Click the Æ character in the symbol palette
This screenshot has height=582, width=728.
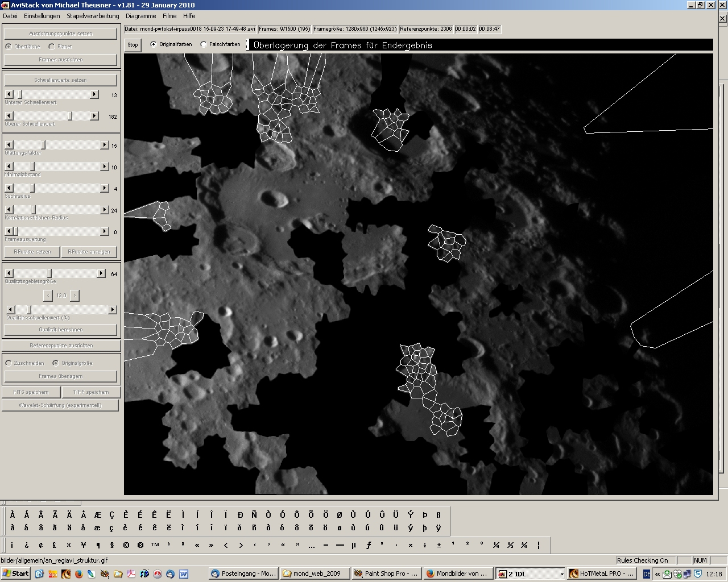(97, 515)
